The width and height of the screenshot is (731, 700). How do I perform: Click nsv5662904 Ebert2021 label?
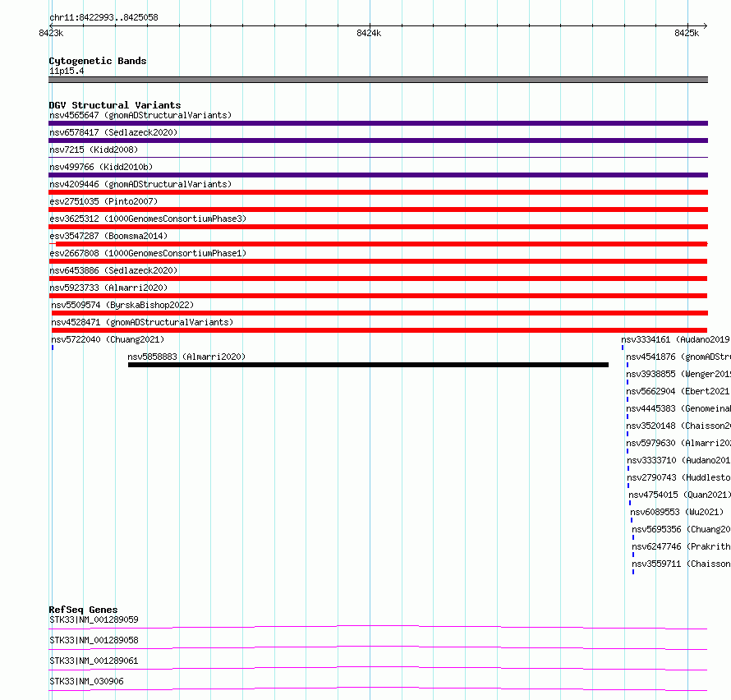[678, 391]
